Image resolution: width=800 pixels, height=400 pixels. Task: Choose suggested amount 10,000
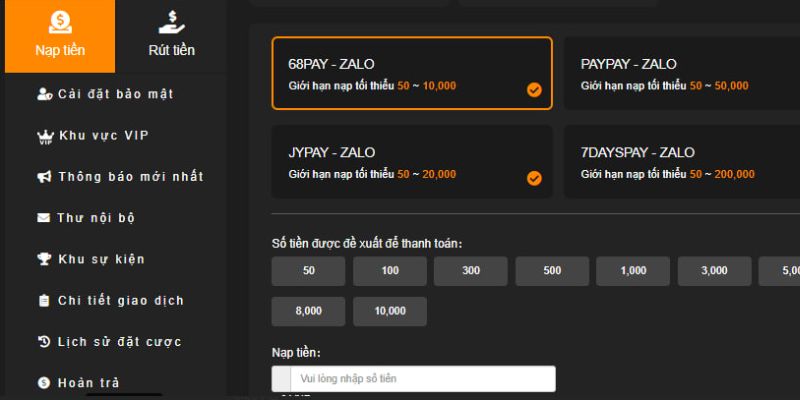pos(390,311)
